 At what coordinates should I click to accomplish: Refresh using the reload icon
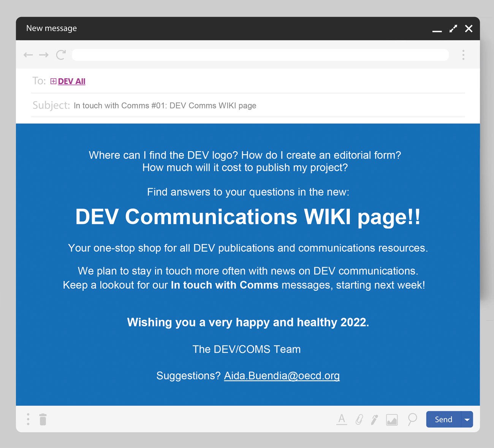click(x=61, y=55)
